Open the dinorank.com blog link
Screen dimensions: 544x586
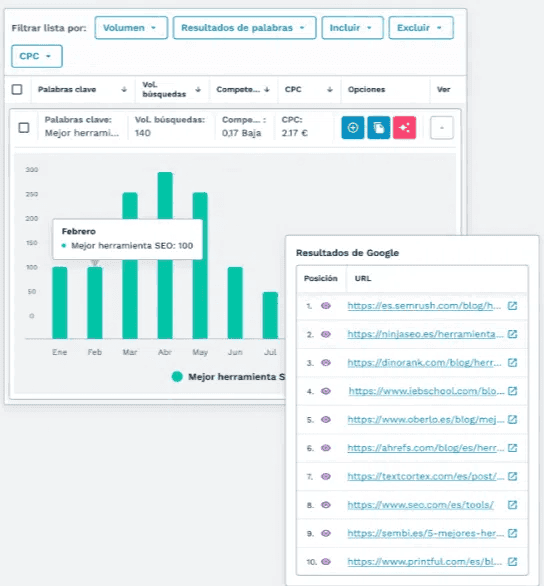pos(424,363)
